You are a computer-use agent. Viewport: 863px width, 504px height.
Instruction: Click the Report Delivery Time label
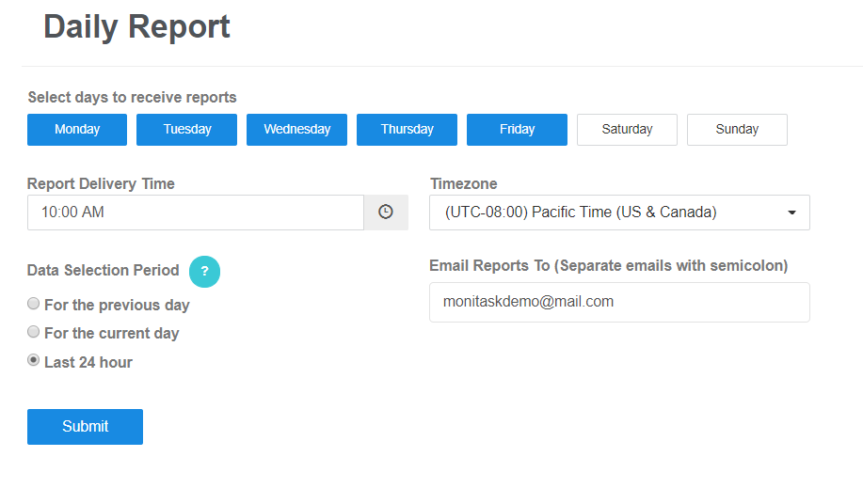tap(101, 183)
